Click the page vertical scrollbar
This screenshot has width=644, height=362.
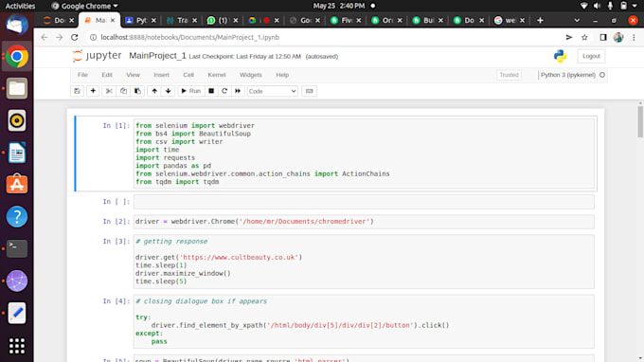click(640, 121)
